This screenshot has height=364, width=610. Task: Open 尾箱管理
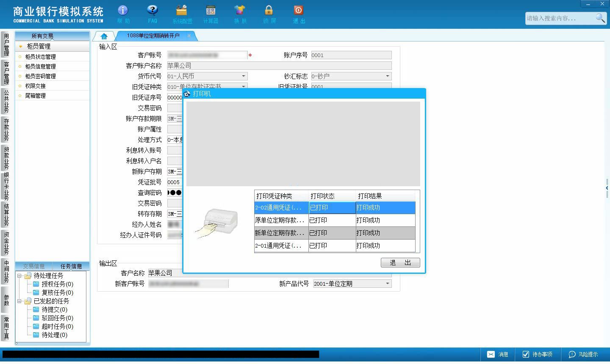click(x=35, y=96)
